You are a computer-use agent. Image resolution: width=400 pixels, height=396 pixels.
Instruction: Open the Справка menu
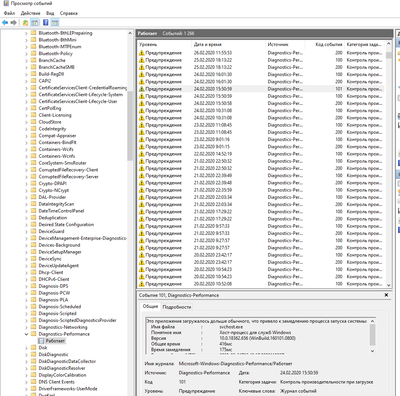[69, 13]
